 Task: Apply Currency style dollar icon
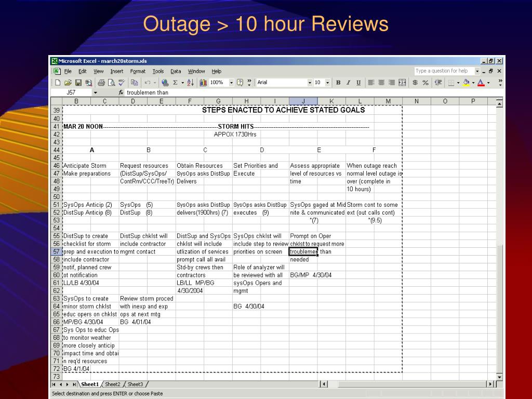click(415, 83)
